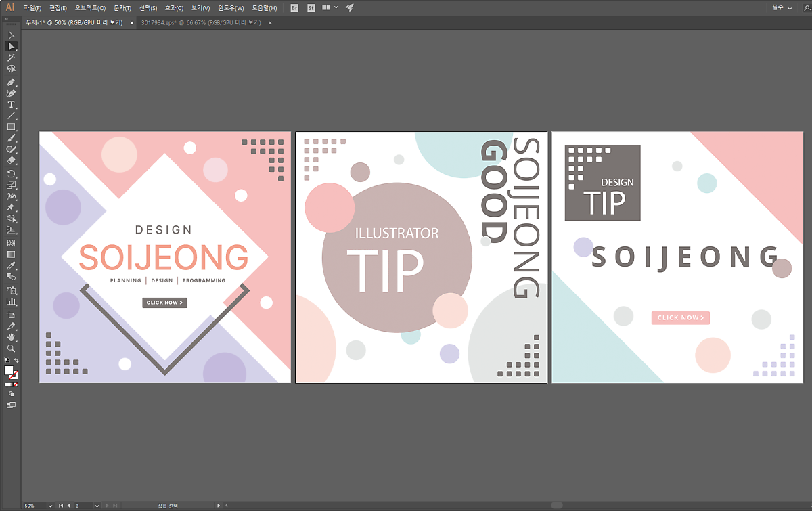
Task: Select the Zoom magnifier tool
Action: [x=11, y=348]
